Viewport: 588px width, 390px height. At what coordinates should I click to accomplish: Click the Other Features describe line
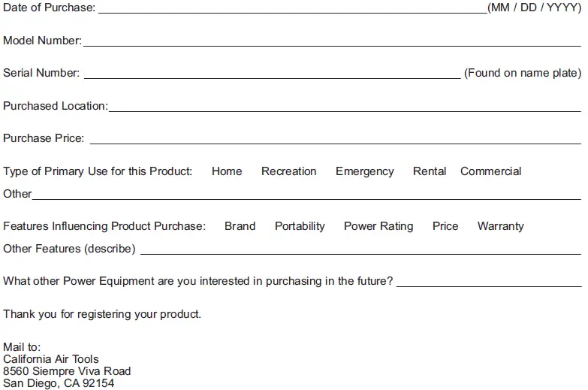pyautogui.click(x=360, y=249)
